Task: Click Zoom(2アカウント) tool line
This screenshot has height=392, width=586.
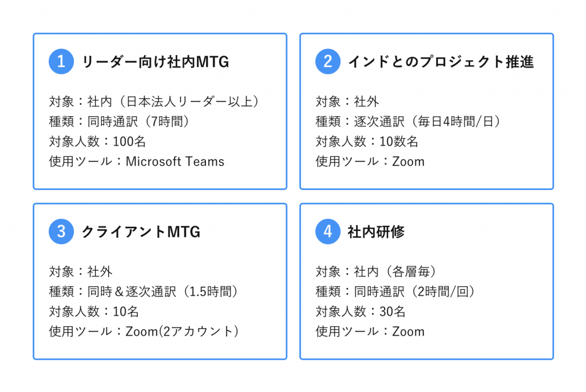Action: pos(144,331)
